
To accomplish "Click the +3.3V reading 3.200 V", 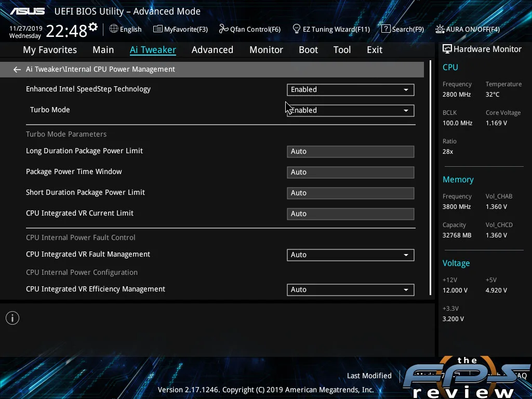I will 453,318.
